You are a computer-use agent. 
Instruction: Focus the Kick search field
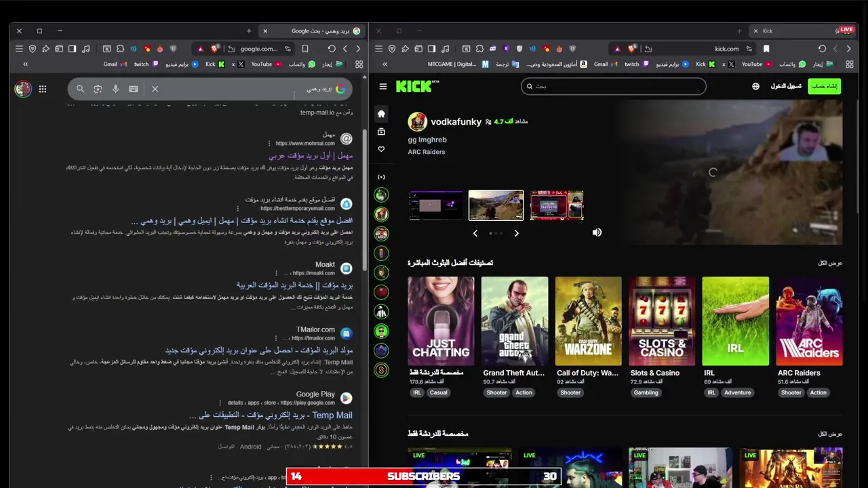click(x=614, y=86)
